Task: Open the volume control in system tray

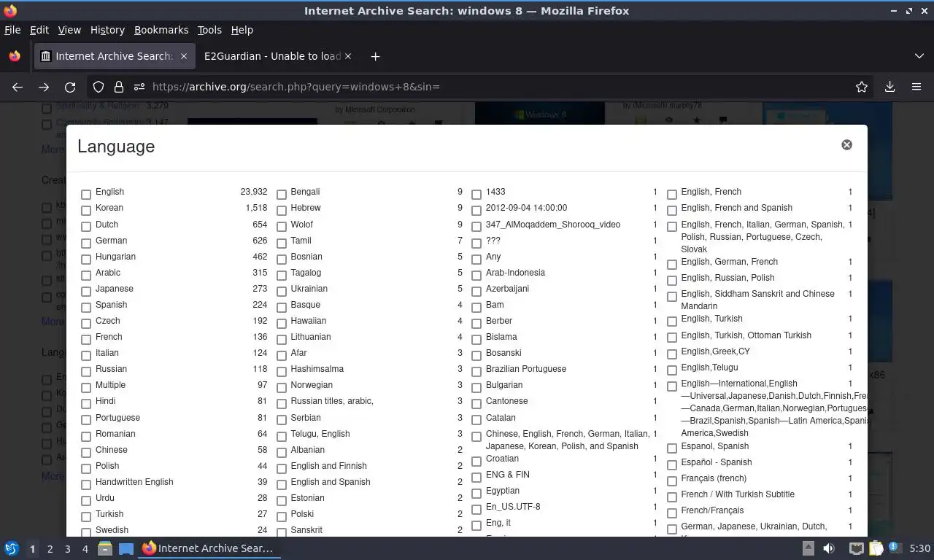Action: (829, 548)
